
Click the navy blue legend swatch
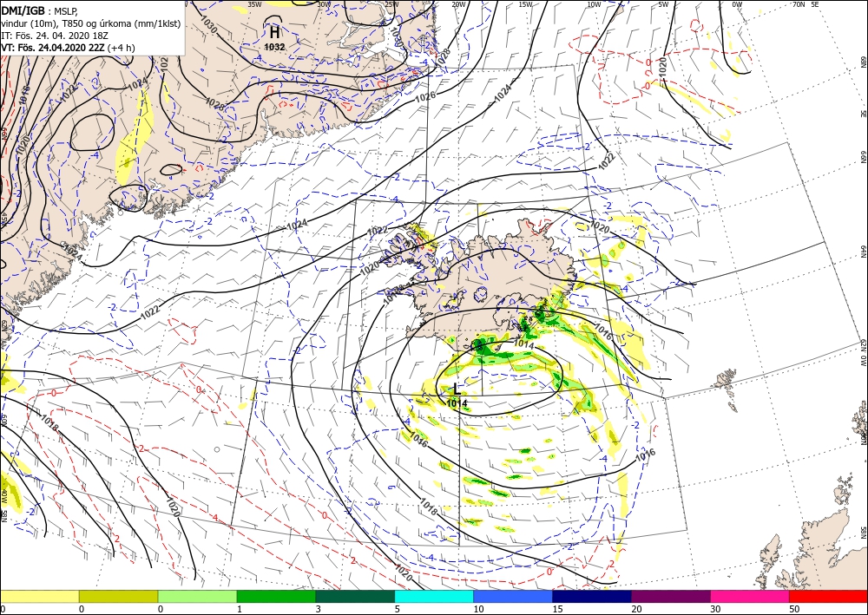[592, 596]
